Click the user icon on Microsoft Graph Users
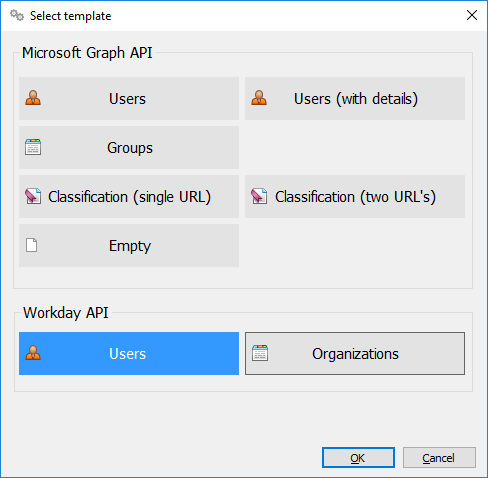The width and height of the screenshot is (488, 478). [33, 98]
